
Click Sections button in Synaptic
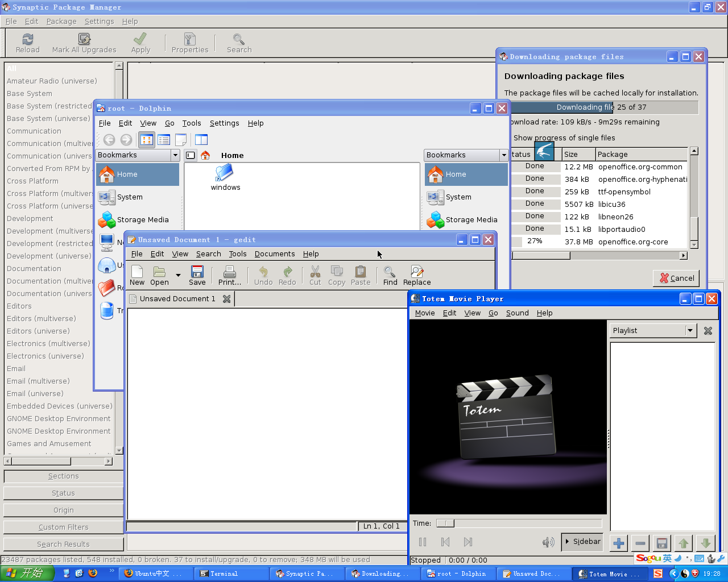pos(63,476)
